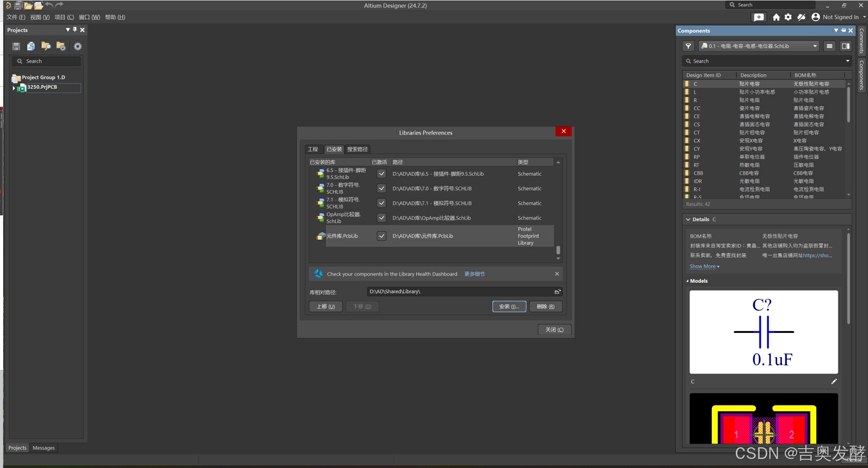This screenshot has height=468, width=868.
Task: Switch to the 工程 tab in Libraries Preferences
Action: (x=313, y=150)
